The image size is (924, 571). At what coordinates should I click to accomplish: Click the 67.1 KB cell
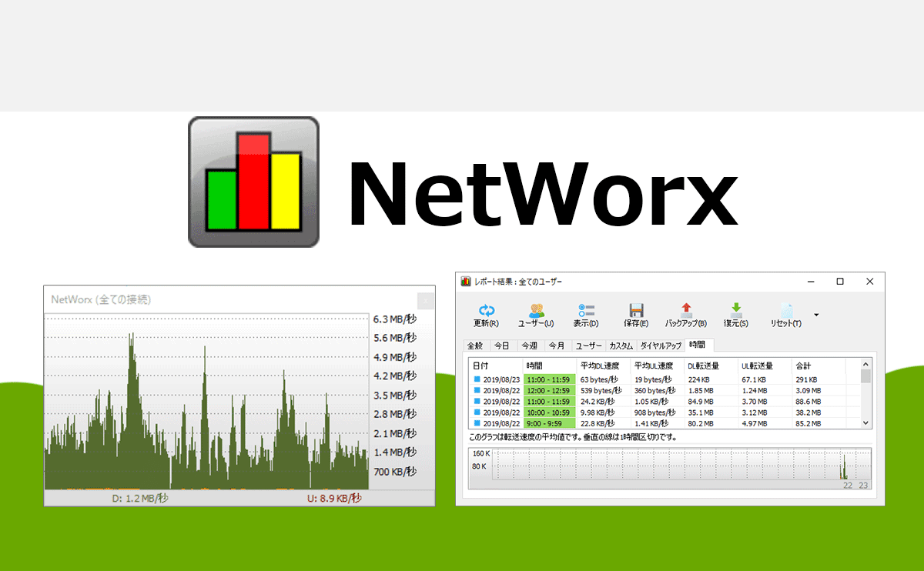(754, 379)
